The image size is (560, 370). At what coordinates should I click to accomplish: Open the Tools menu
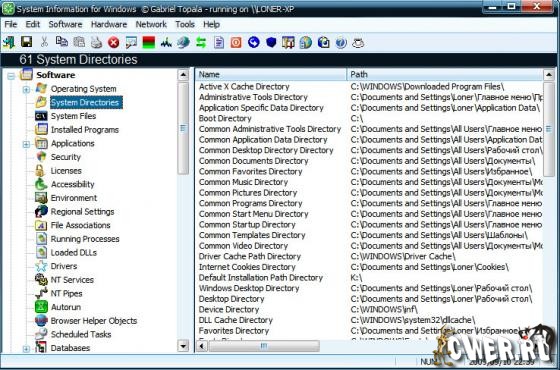click(x=185, y=24)
